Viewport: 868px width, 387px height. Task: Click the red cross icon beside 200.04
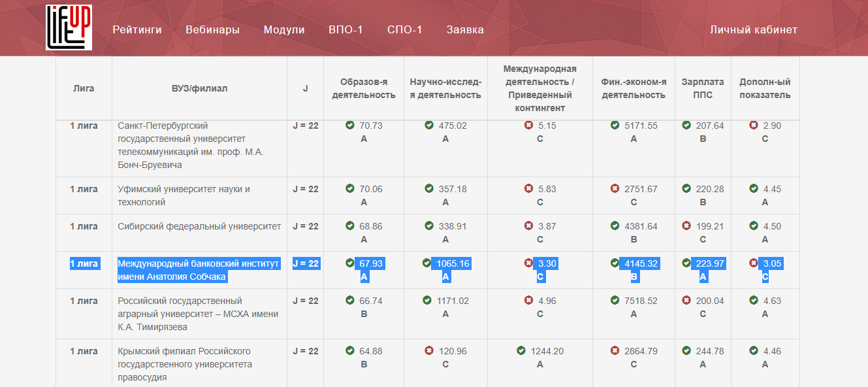[x=686, y=301]
